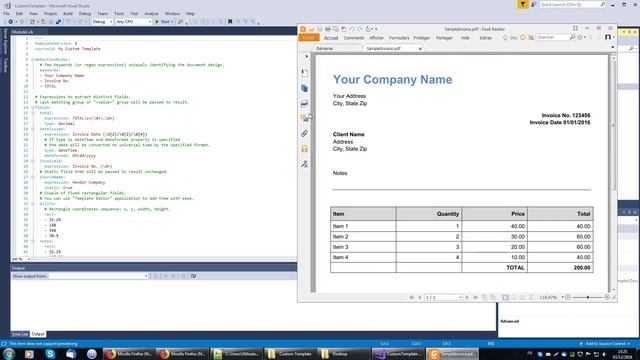Click the bookmark icon in Visual Studio toolbar

[230, 22]
